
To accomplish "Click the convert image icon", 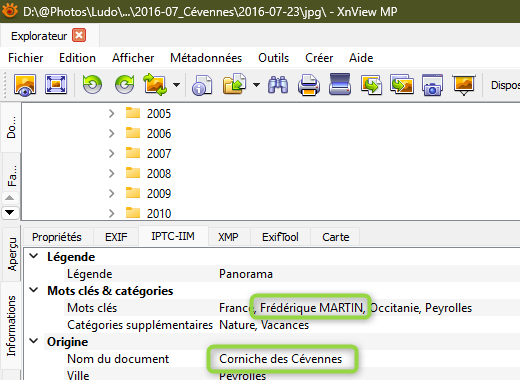I will (x=155, y=85).
